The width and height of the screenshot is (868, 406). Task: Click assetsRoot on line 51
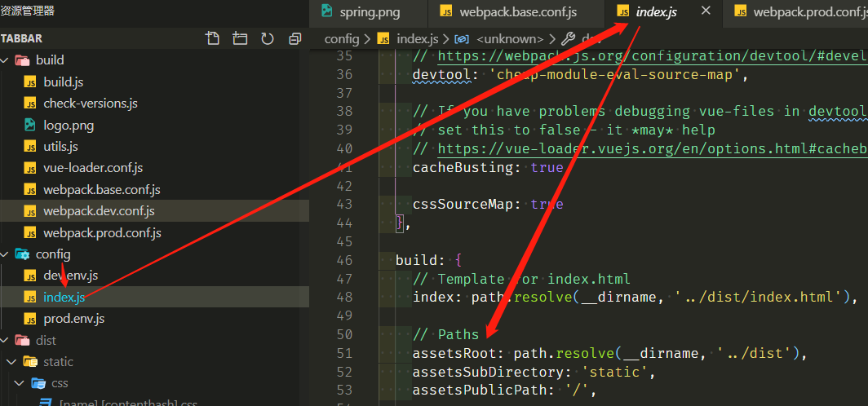pyautogui.click(x=454, y=353)
